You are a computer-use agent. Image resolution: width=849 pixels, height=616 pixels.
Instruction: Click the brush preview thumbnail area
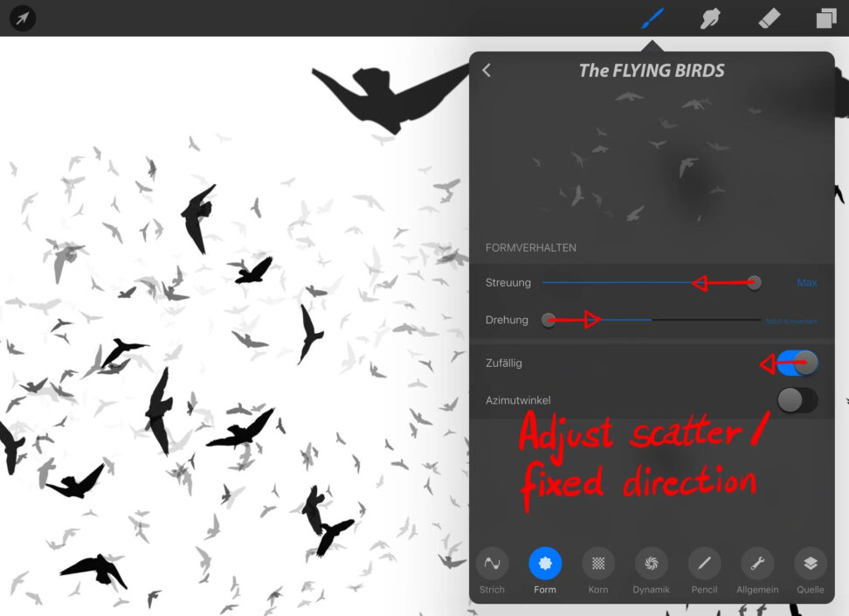651,157
